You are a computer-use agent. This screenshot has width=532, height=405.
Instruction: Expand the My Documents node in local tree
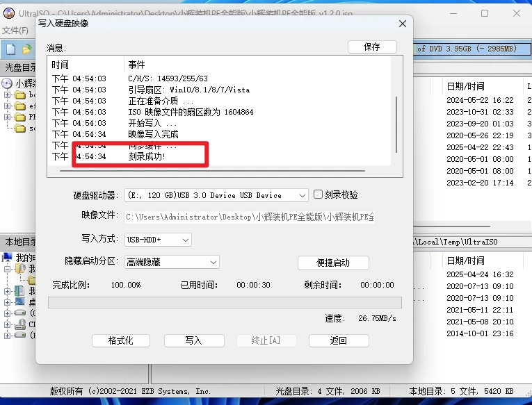tap(7, 291)
